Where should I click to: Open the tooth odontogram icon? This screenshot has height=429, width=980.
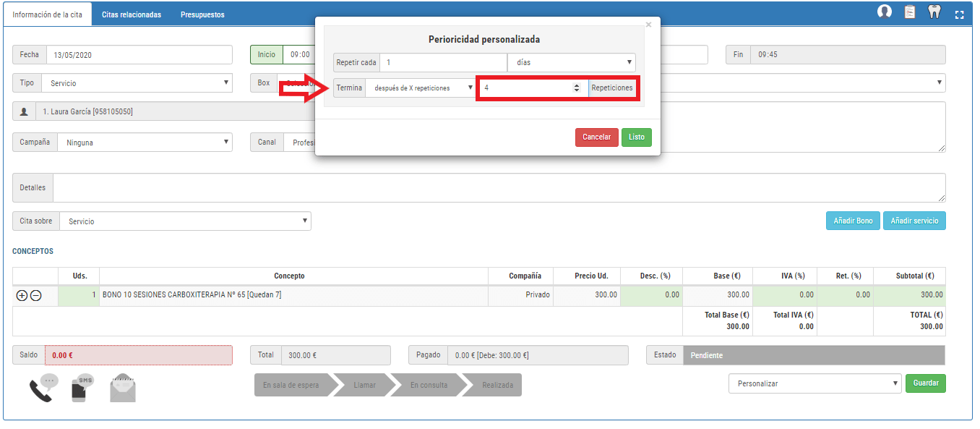point(934,12)
